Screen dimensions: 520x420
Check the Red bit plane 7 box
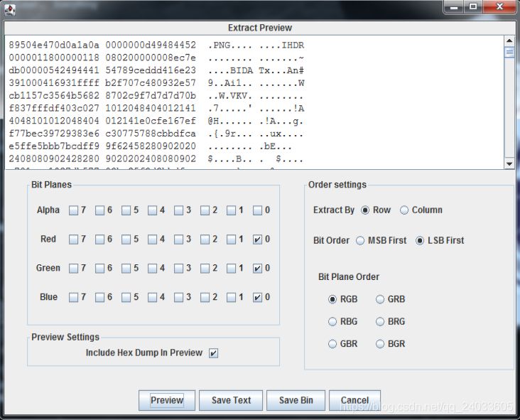coord(73,239)
